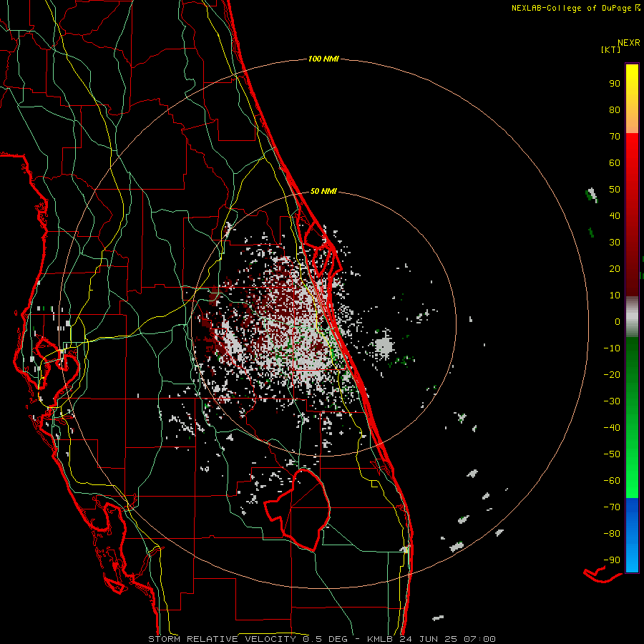Screen dimensions: 644x644
Task: Click the -90 value on the velocity scale
Action: (x=612, y=560)
